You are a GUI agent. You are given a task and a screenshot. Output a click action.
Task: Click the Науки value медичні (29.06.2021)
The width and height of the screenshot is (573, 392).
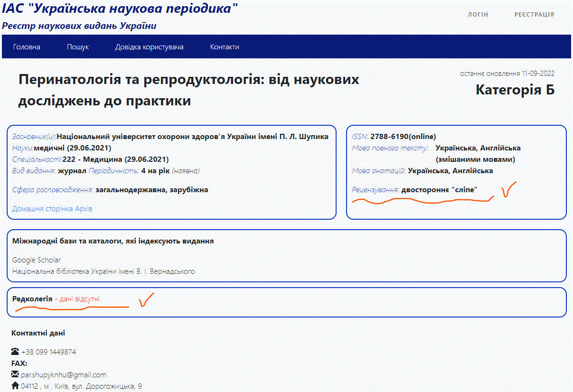point(72,148)
